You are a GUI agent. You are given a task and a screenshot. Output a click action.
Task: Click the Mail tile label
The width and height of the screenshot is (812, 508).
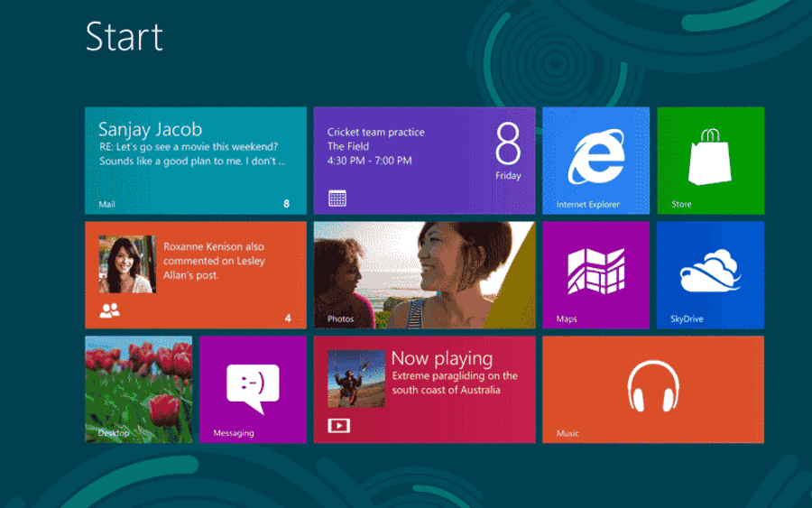[x=106, y=204]
